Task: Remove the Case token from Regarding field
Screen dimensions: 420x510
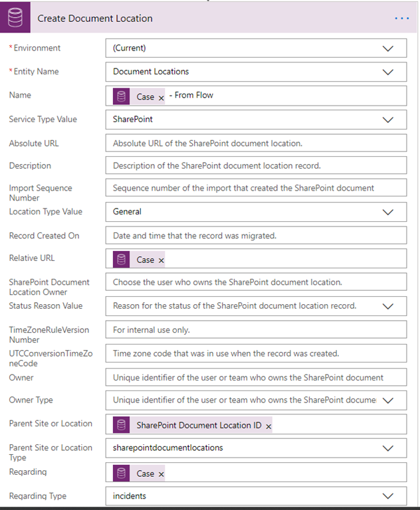Action: pyautogui.click(x=161, y=475)
